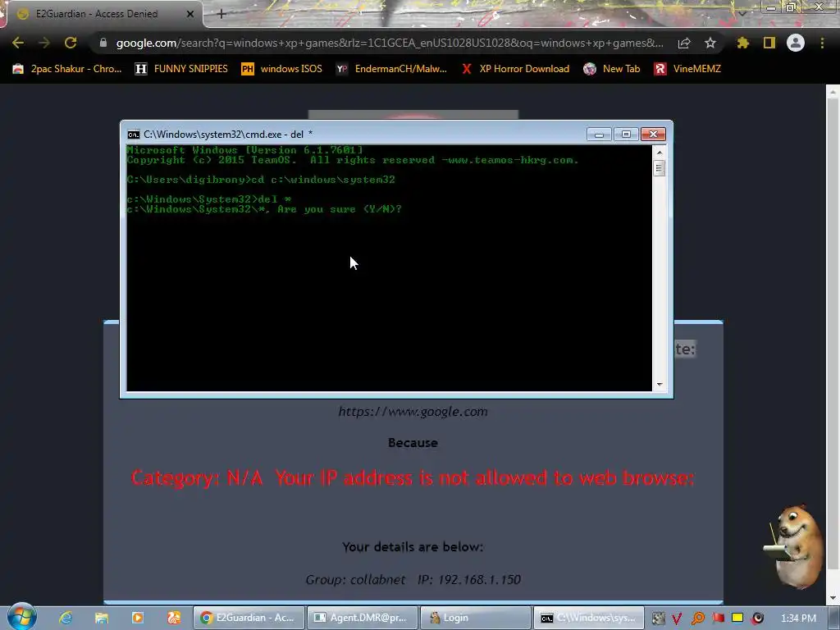The width and height of the screenshot is (840, 630).
Task: Click the red V tray icon
Action: [677, 619]
